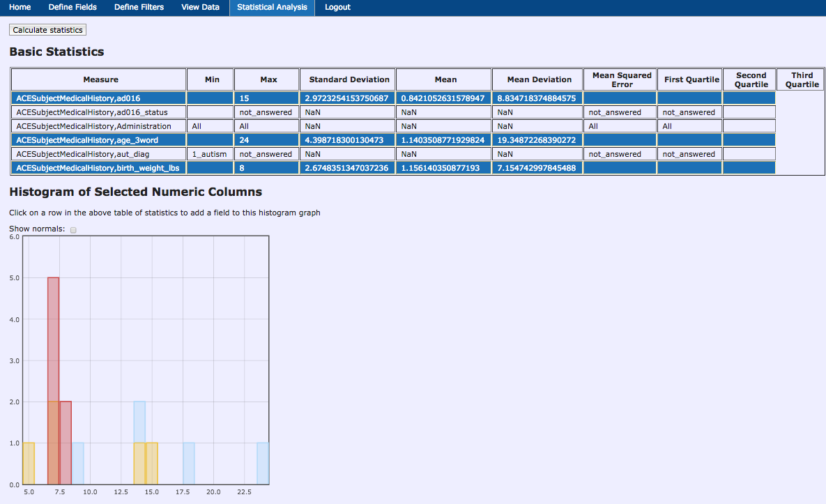Click the Standard Deviation column header
Image resolution: width=826 pixels, height=504 pixels.
[x=349, y=79]
